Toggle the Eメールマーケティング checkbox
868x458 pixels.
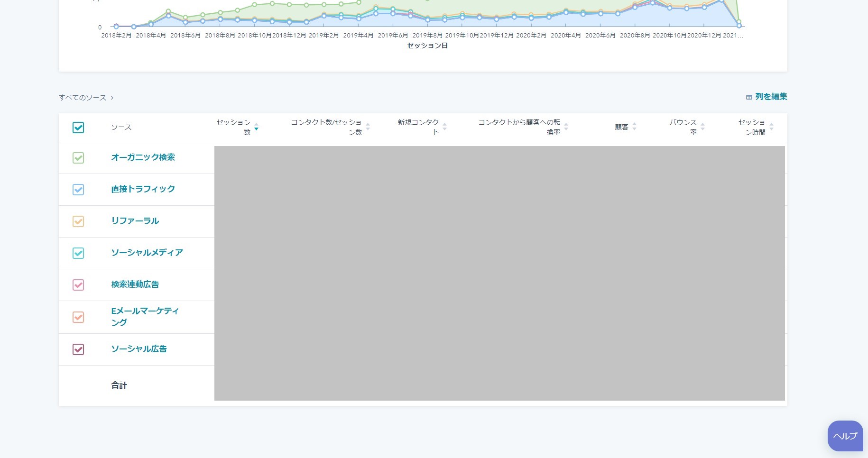[x=78, y=317]
